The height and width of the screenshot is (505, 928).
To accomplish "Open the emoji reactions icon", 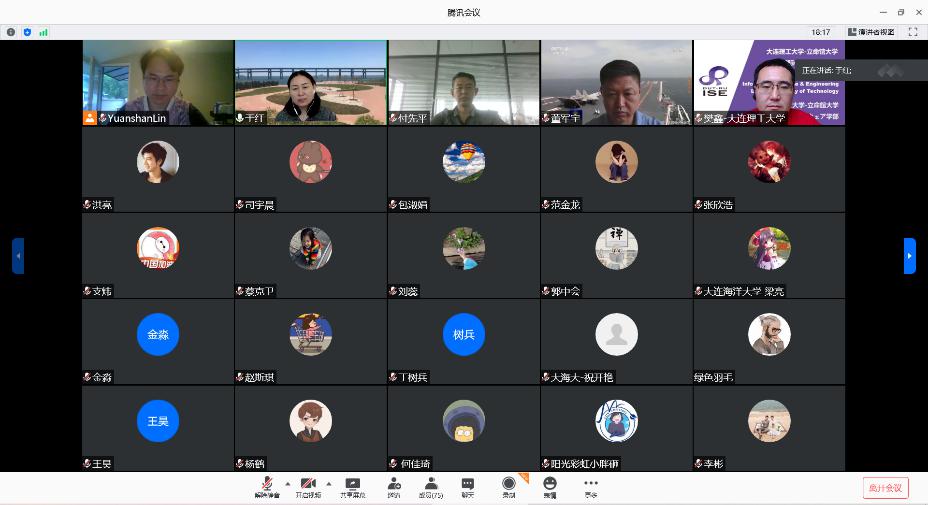I will point(550,485).
